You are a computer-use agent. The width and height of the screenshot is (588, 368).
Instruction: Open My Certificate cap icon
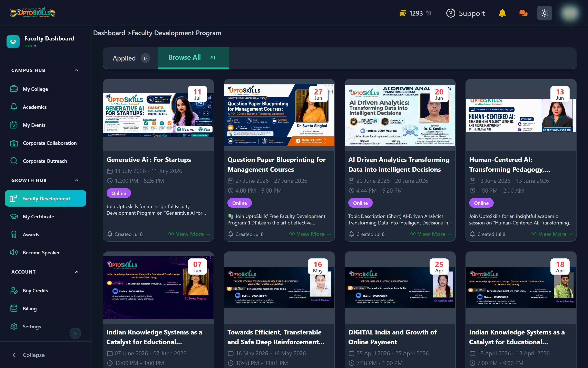click(14, 216)
